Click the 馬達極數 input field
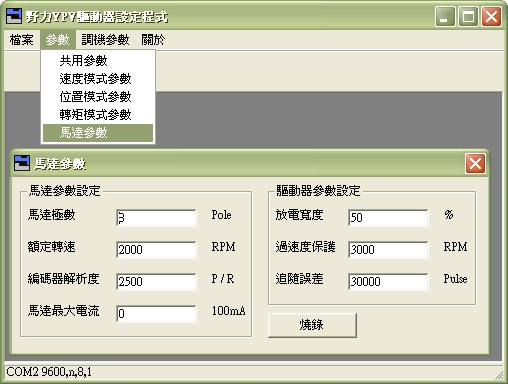This screenshot has height=384, width=508. pos(156,218)
